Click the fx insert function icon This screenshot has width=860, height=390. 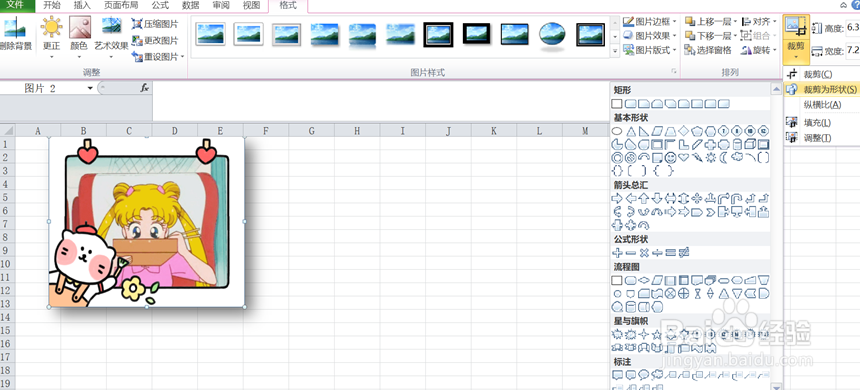coord(144,88)
